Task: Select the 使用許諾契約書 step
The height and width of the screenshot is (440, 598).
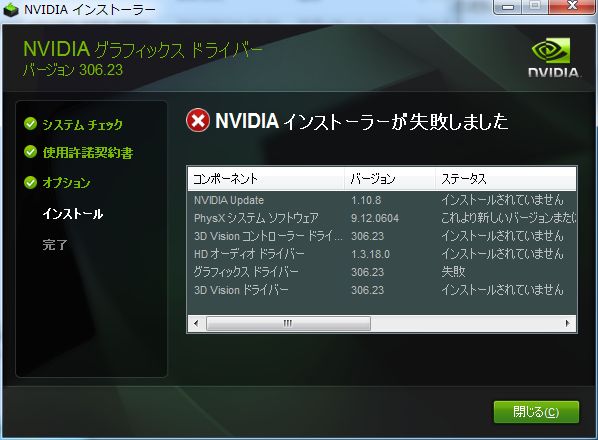Action: point(88,153)
